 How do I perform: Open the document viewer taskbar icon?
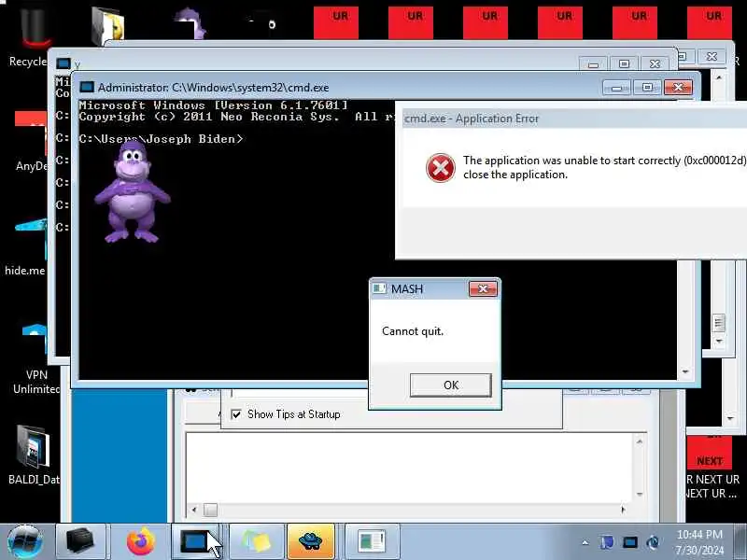pos(372,542)
